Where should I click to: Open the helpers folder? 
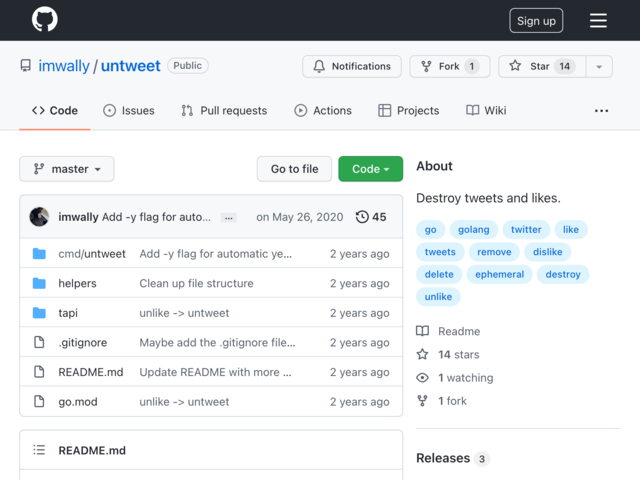77,283
